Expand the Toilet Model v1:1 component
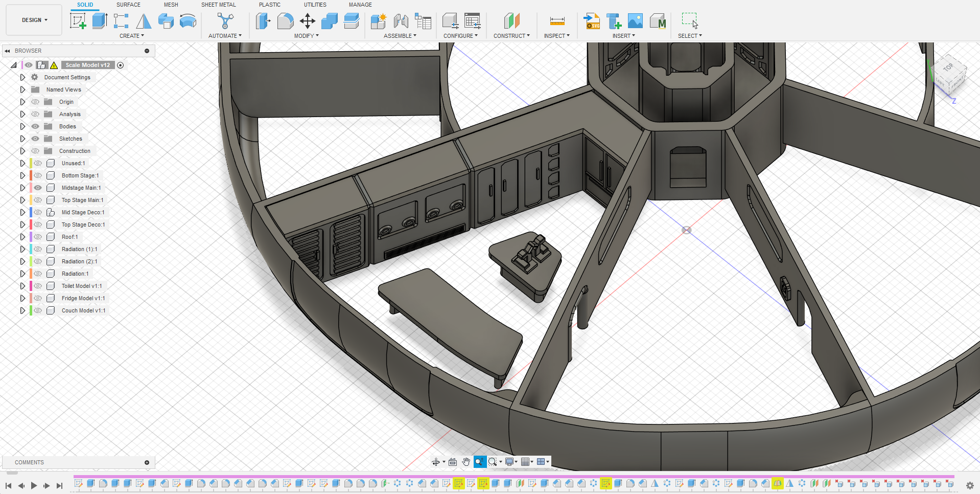Image resolution: width=980 pixels, height=494 pixels. [22, 286]
